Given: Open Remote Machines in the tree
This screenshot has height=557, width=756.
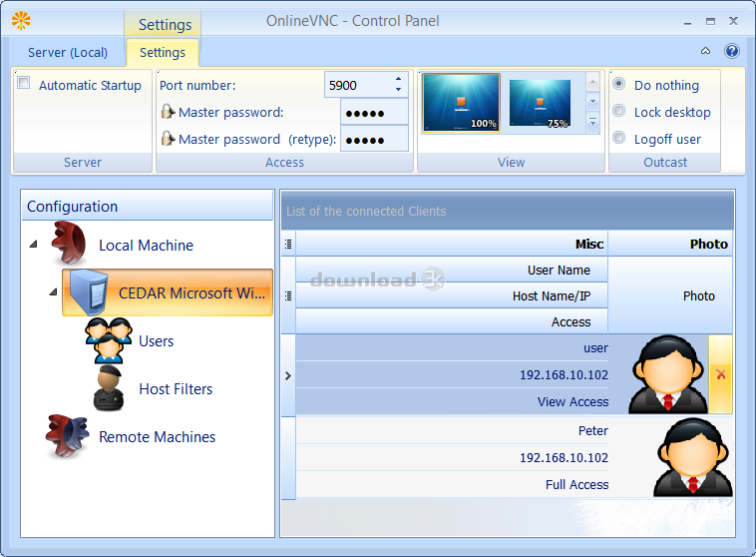Looking at the screenshot, I should point(157,437).
